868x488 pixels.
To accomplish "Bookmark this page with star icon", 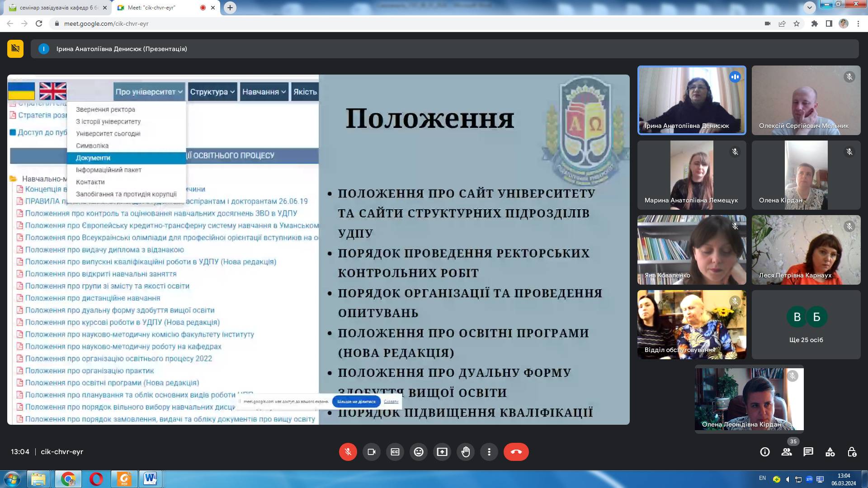I will 797,23.
